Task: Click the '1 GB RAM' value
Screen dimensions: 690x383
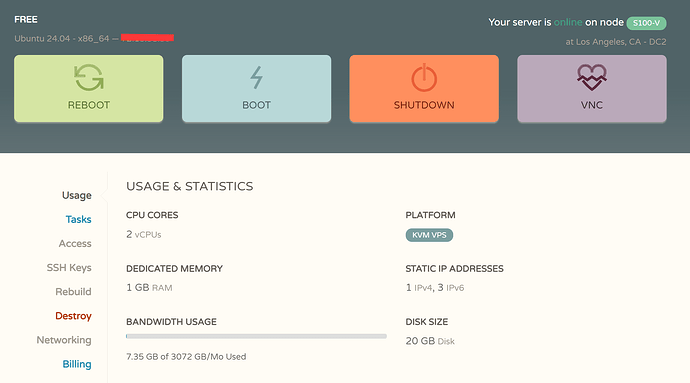Action: [149, 287]
